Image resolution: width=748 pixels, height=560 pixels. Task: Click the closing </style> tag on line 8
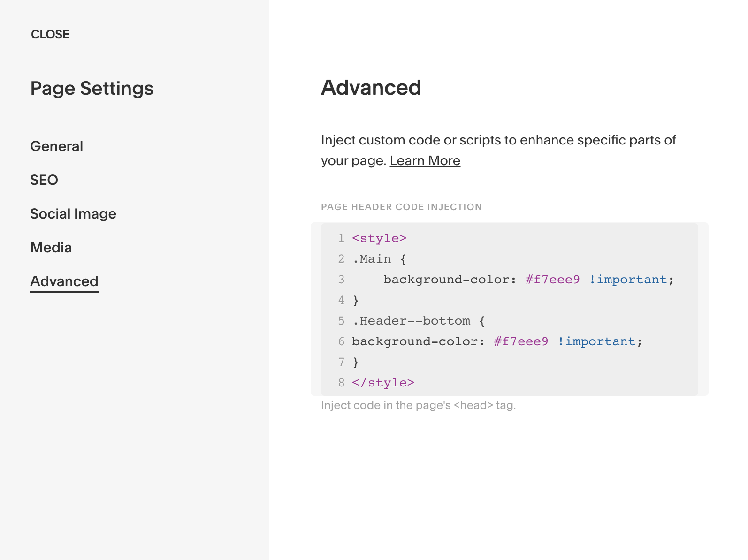[x=383, y=383]
